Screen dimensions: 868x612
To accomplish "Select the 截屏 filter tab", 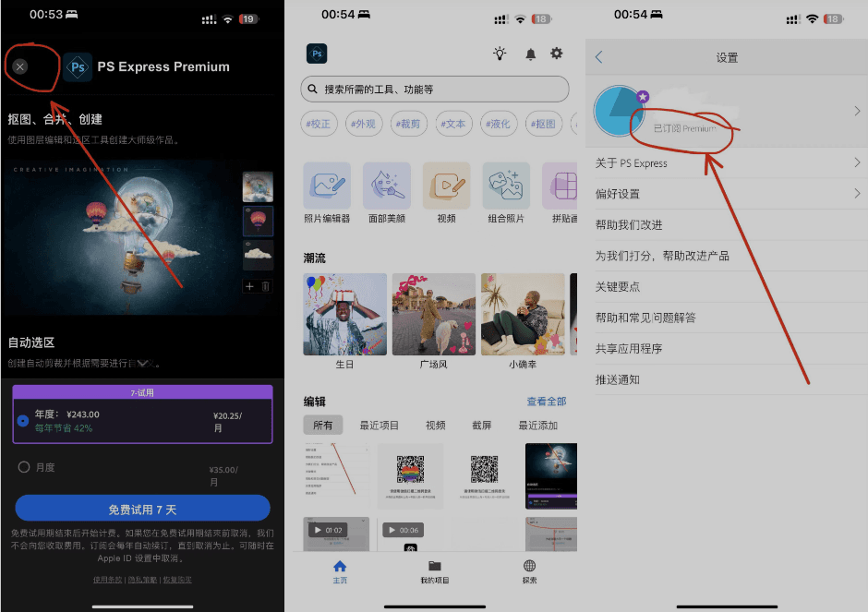I will pos(482,425).
